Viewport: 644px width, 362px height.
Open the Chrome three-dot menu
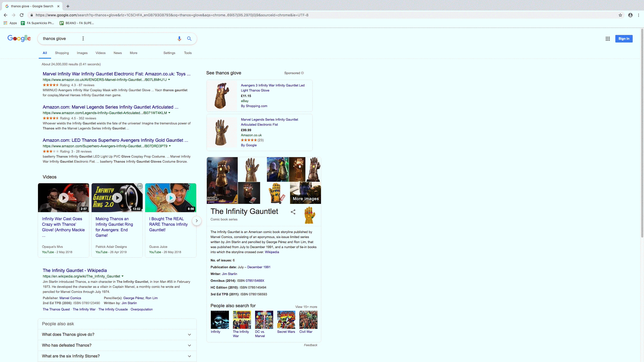(638, 15)
